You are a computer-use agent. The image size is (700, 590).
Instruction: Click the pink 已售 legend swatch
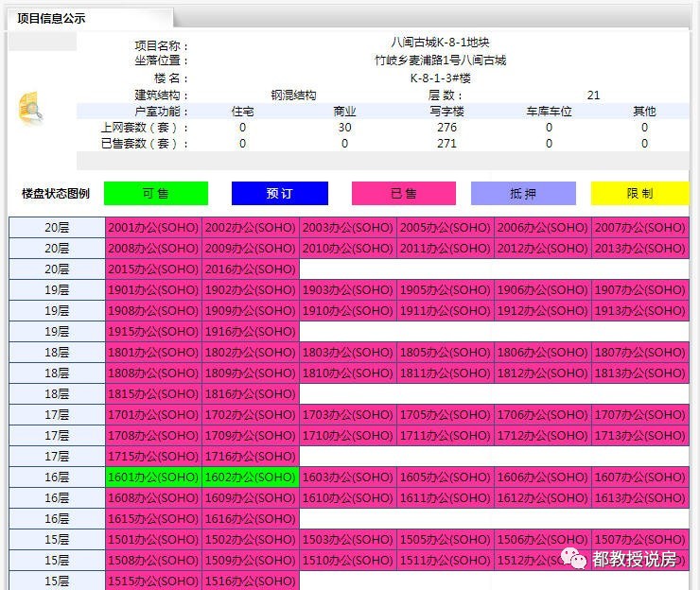tap(404, 193)
